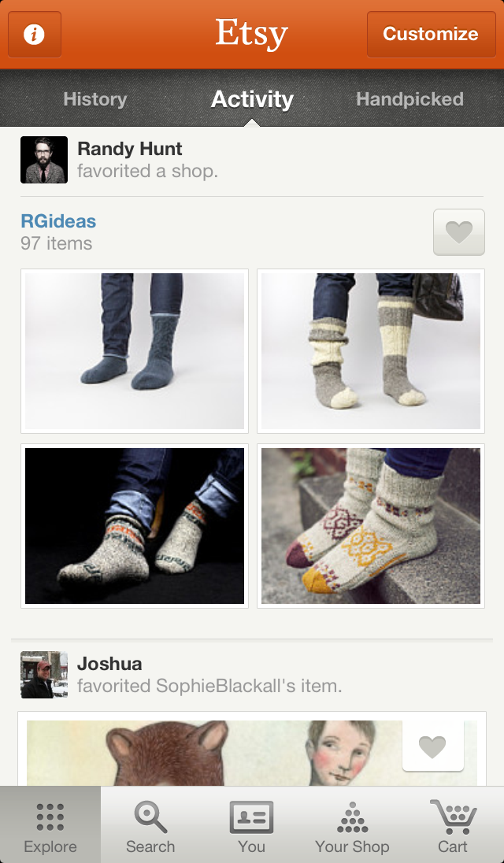Open yellow and maroon patterned socks listing
The width and height of the screenshot is (504, 863).
(371, 526)
